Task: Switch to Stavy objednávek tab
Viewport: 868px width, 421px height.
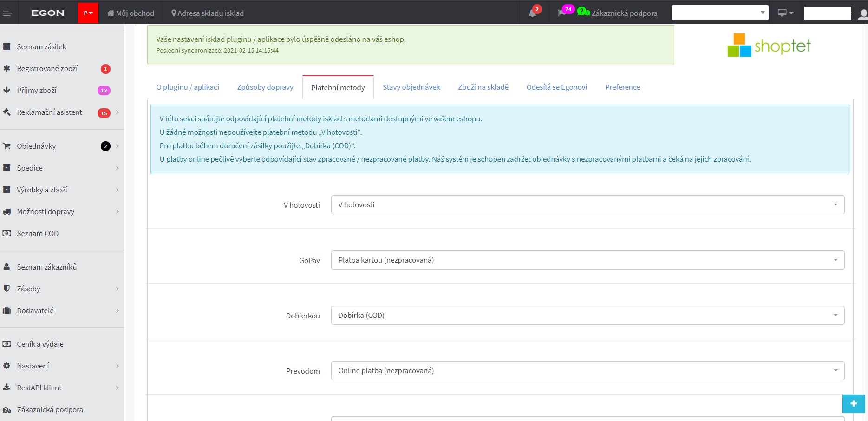Action: pyautogui.click(x=411, y=87)
